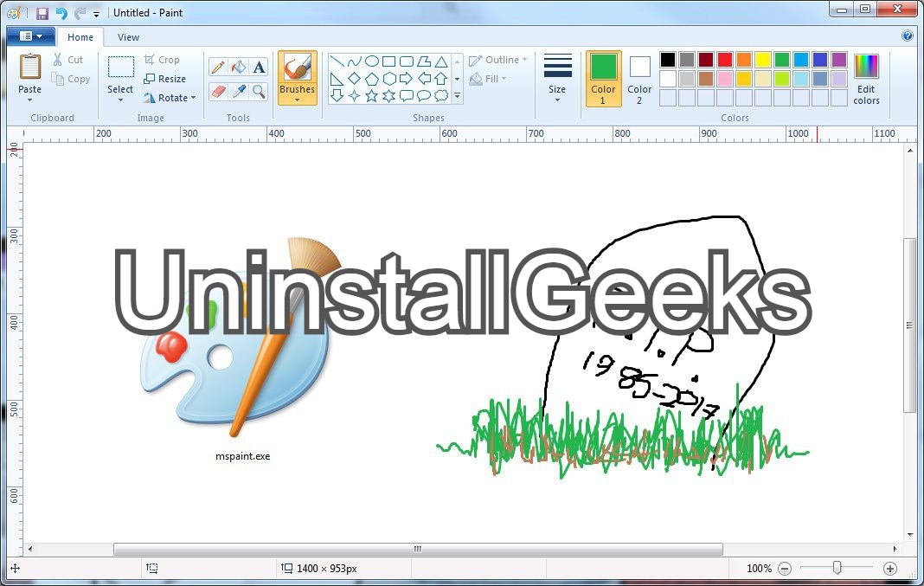This screenshot has width=924, height=586.
Task: Open Paint Help question mark icon
Action: click(x=908, y=35)
